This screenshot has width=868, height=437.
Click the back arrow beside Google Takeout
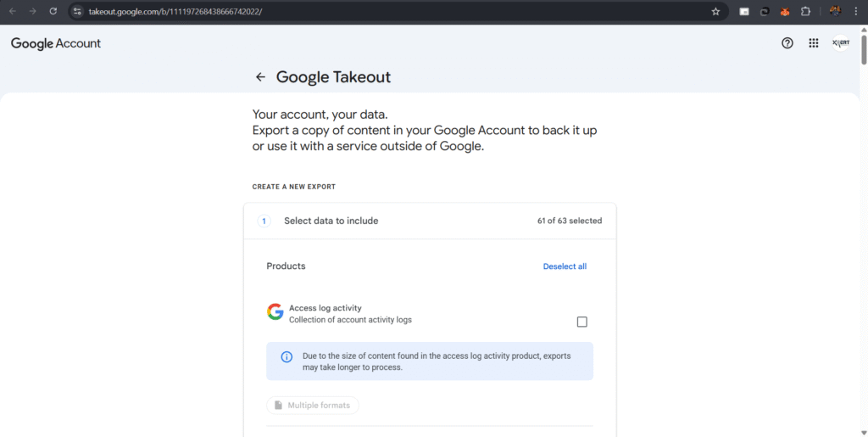[x=260, y=77]
